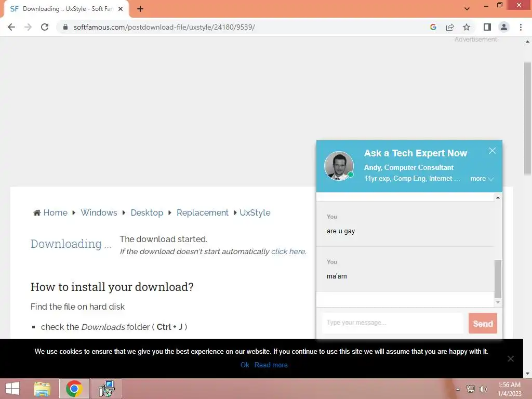Open the Google icon in address bar
Image resolution: width=532 pixels, height=399 pixels.
433,27
